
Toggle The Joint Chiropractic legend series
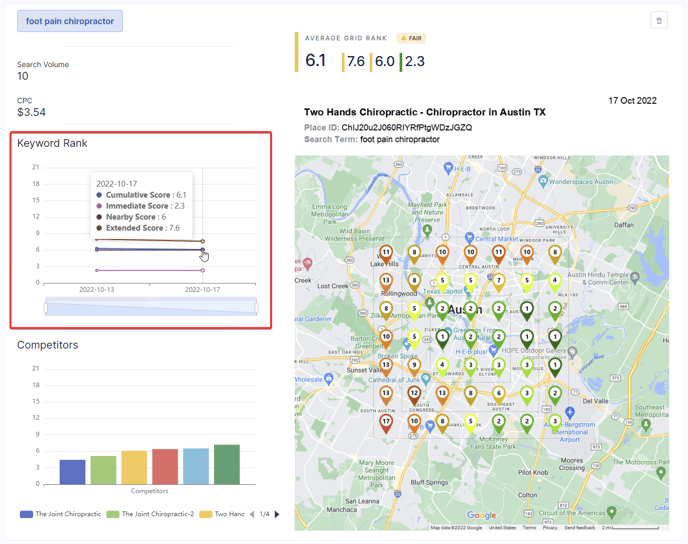coord(60,514)
